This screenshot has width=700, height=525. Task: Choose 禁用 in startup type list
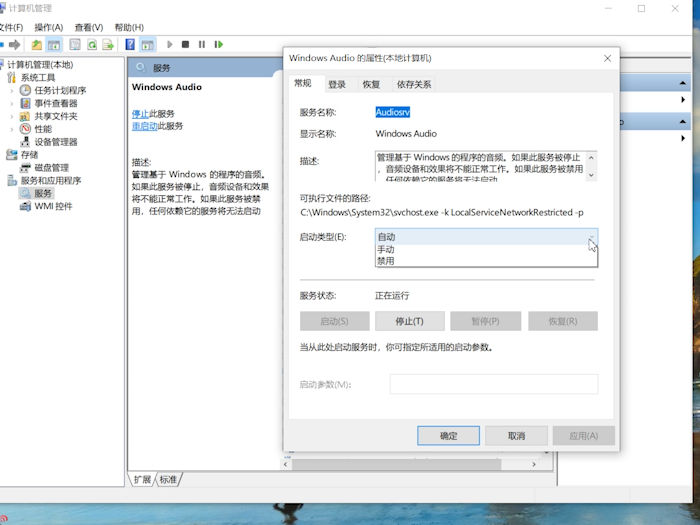tap(486, 261)
